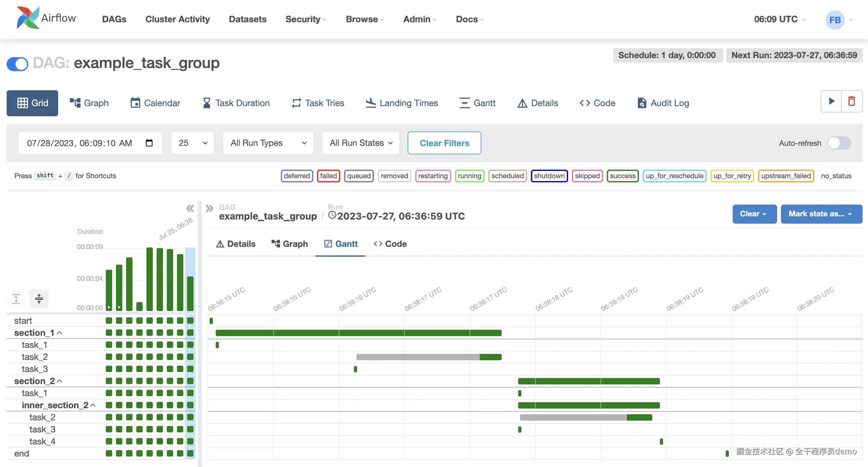Filter by the failed status badge
This screenshot has width=868, height=467.
click(328, 176)
